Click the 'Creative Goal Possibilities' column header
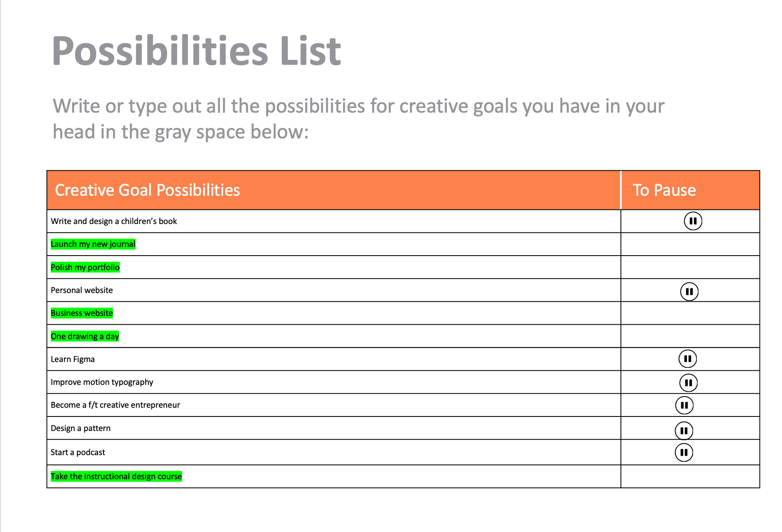782x532 pixels. tap(148, 190)
